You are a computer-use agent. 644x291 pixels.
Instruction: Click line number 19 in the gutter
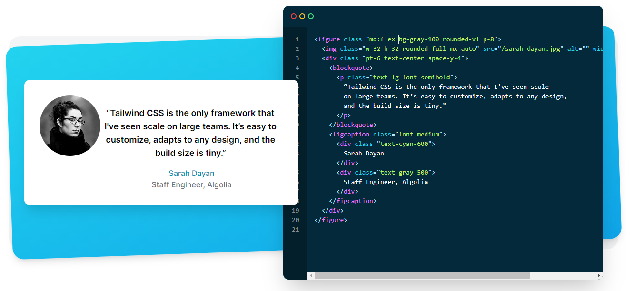point(296,211)
